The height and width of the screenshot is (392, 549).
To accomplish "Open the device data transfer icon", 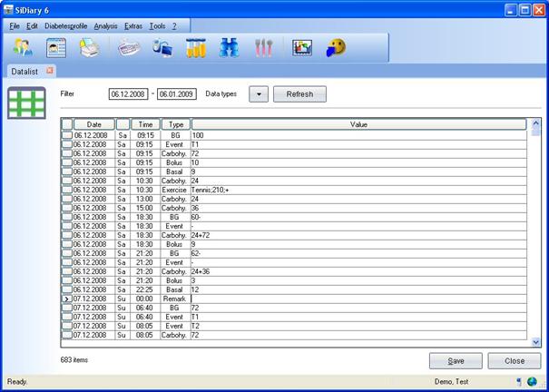I will coord(162,47).
